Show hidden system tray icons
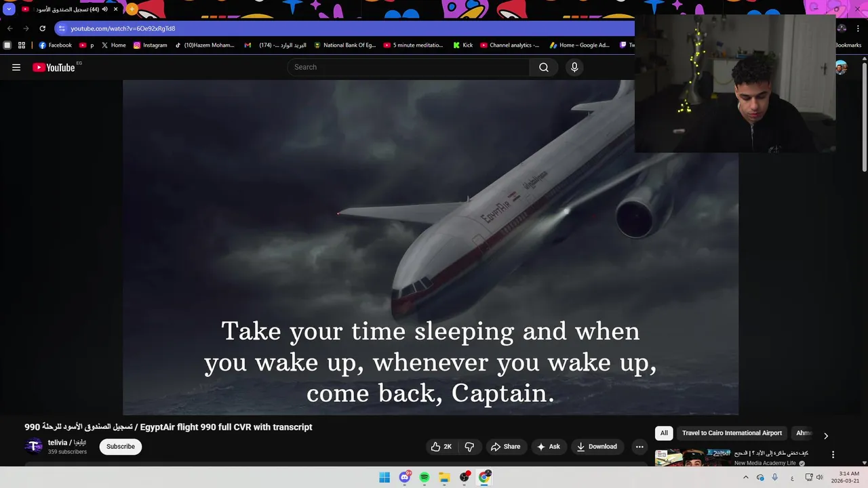Viewport: 868px width, 488px height. pos(745,477)
